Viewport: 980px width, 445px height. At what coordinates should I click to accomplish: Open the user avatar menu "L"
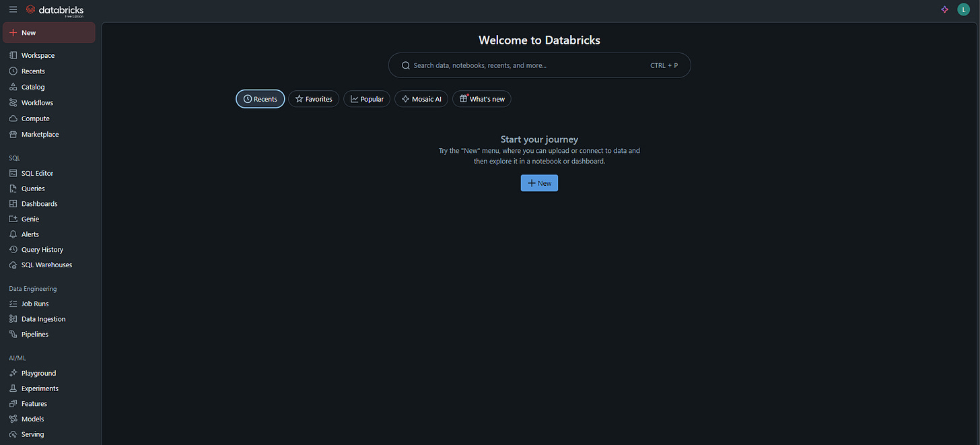point(963,9)
